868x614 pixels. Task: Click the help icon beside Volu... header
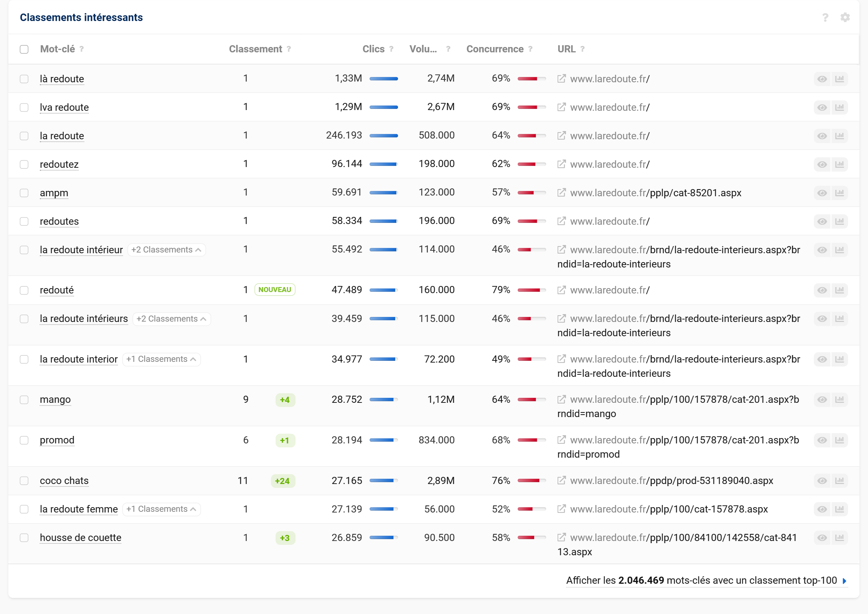pos(448,49)
